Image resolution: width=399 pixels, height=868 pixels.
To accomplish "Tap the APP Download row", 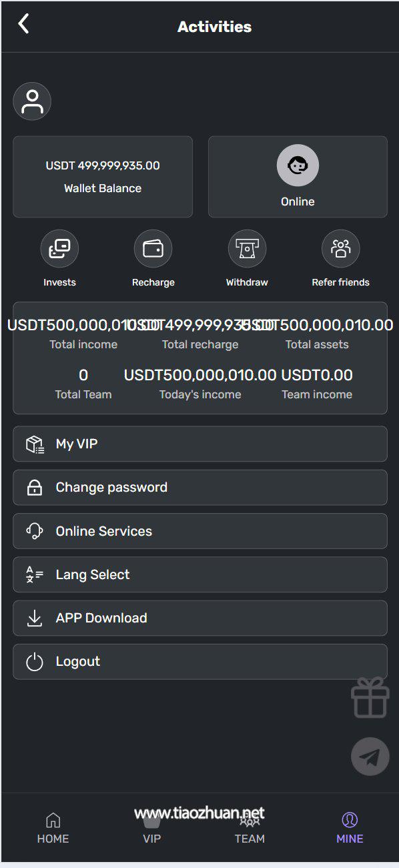I will [200, 618].
